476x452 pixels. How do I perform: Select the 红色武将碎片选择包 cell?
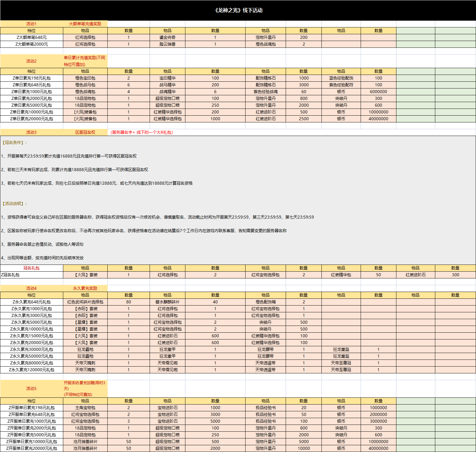(x=85, y=302)
